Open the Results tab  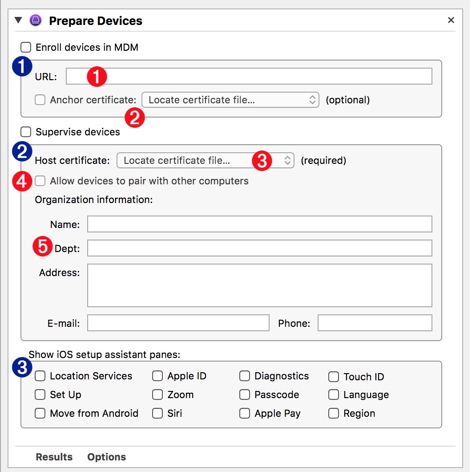[54, 457]
